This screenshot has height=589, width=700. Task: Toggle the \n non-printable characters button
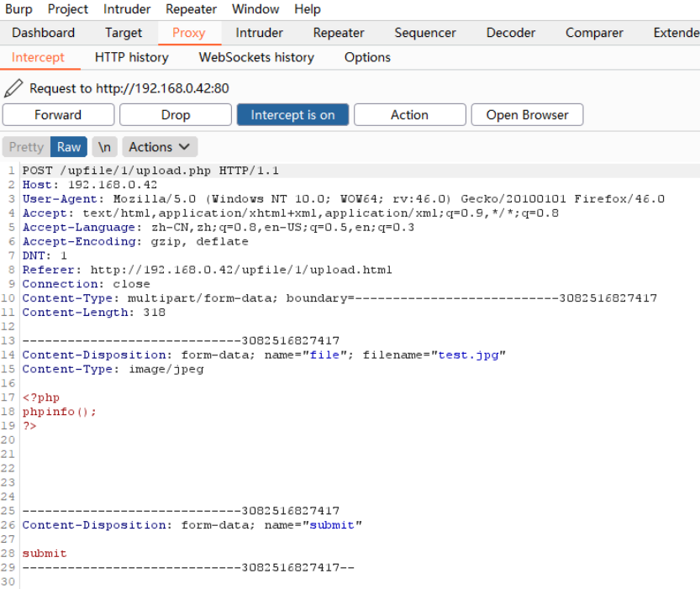104,147
